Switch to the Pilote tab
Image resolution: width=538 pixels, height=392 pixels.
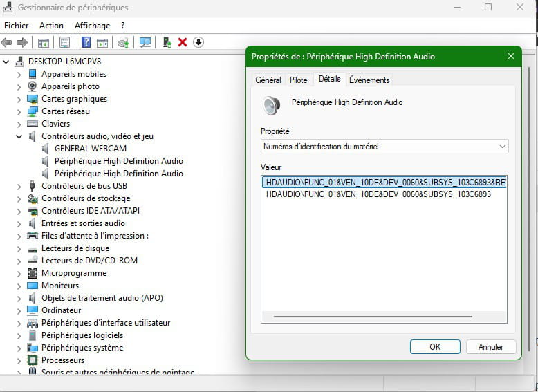click(x=299, y=80)
